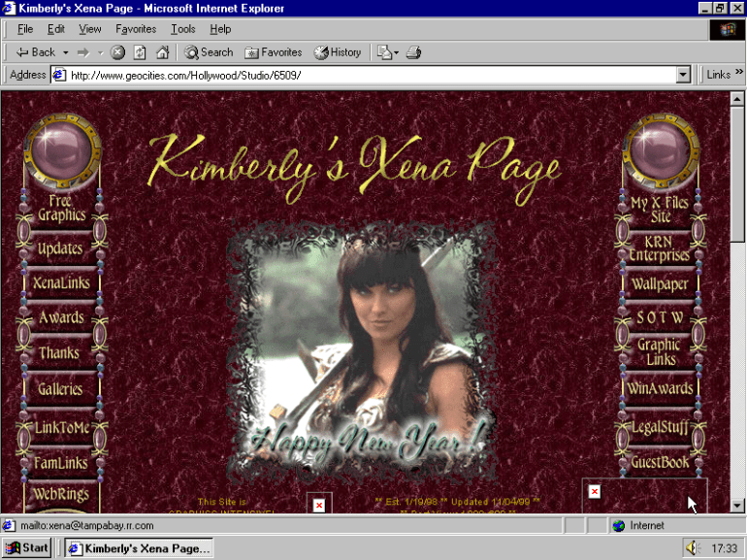Open the Forward history dropdown arrow
747x560 pixels.
coord(101,52)
